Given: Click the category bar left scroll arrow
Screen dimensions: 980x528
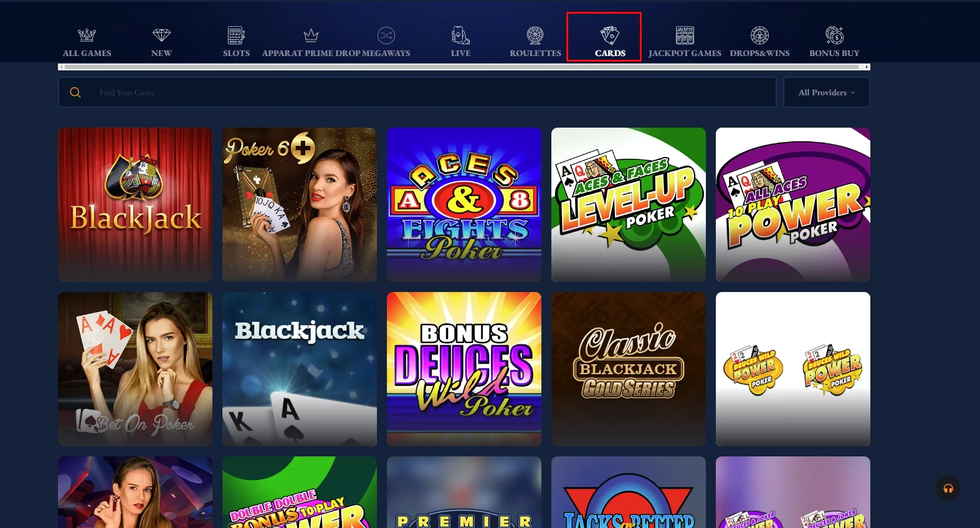Looking at the screenshot, I should click(x=61, y=67).
